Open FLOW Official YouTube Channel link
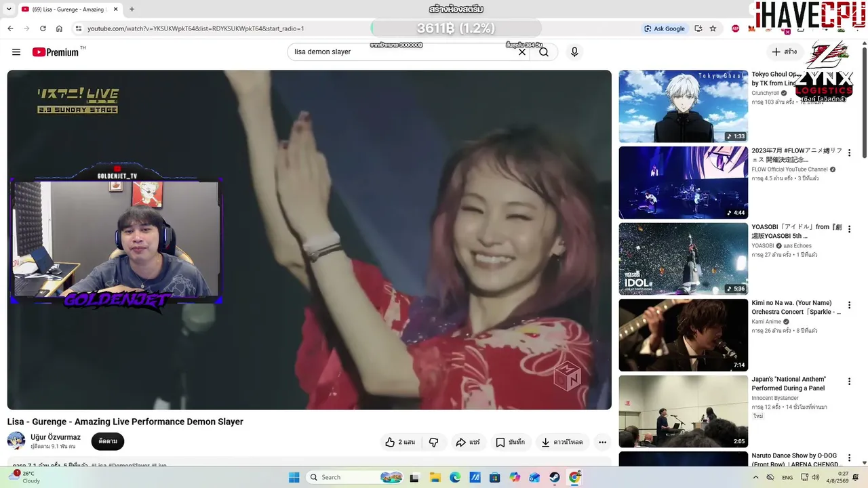Viewport: 868px width, 488px height. 789,169
